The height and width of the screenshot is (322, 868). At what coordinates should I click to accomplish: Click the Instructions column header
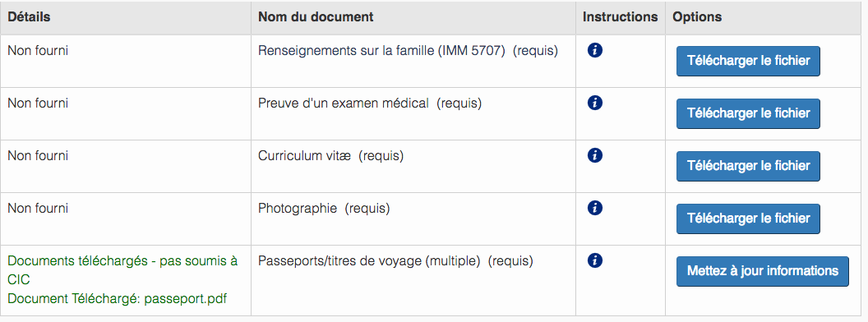pyautogui.click(x=620, y=17)
